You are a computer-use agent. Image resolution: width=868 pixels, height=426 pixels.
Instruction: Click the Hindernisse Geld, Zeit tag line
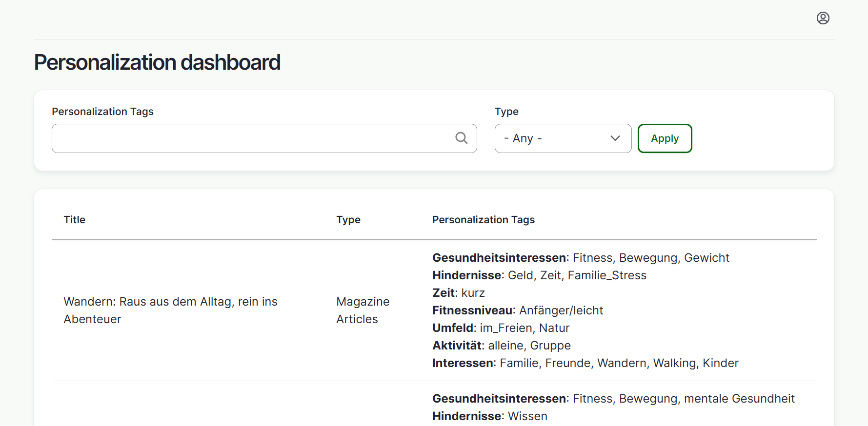tap(539, 275)
